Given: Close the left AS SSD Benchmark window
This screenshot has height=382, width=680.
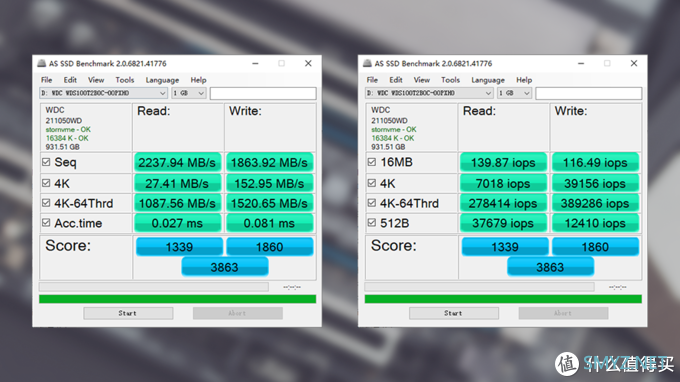Looking at the screenshot, I should point(308,64).
